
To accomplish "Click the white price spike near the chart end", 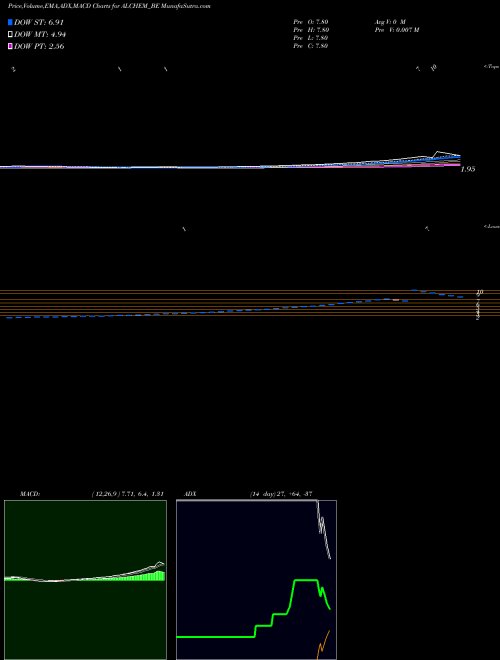I will (x=438, y=152).
